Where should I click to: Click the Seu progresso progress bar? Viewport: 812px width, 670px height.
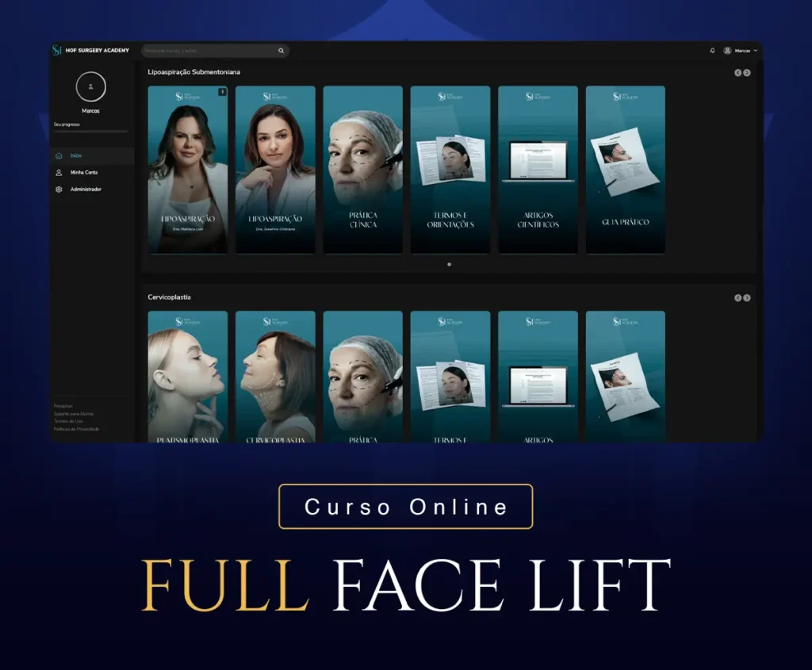(x=90, y=132)
